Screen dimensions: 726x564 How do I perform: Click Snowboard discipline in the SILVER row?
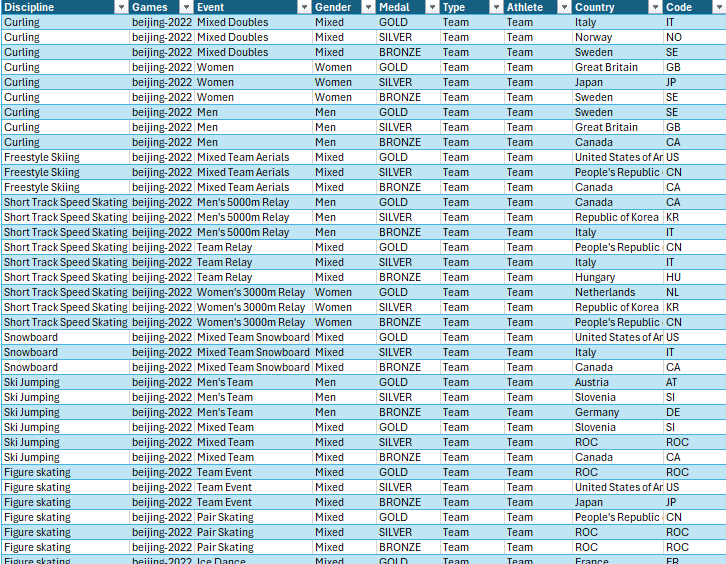point(65,352)
